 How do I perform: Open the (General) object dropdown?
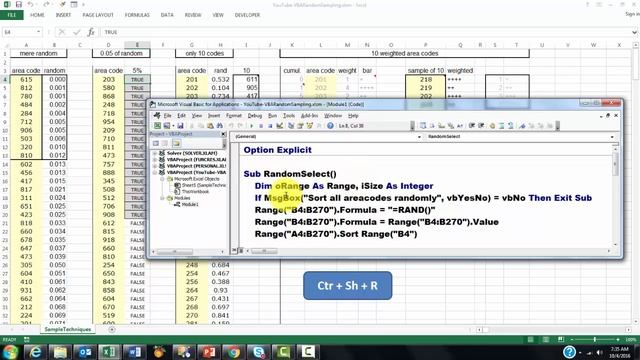419,137
